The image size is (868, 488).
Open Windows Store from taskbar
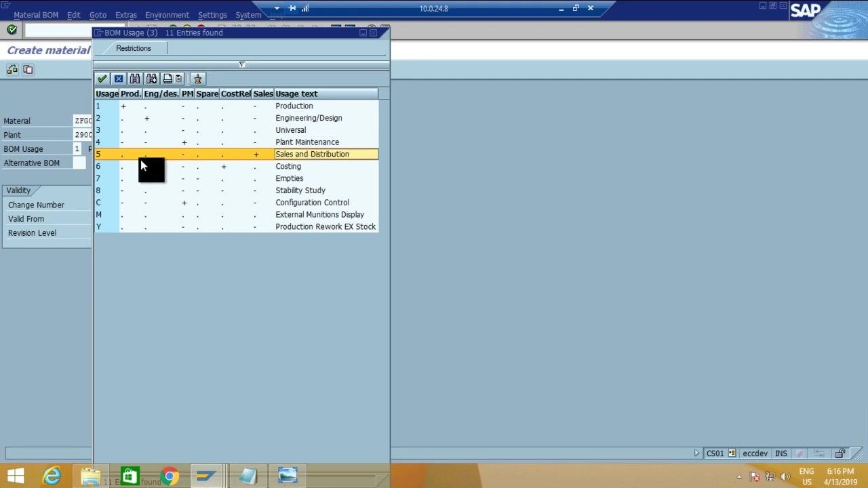click(130, 476)
